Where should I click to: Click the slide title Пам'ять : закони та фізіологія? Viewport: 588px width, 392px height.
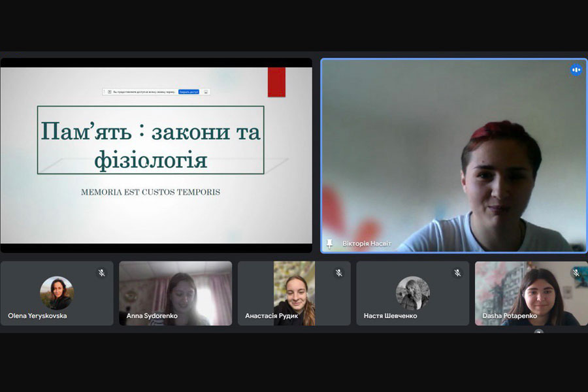(150, 144)
